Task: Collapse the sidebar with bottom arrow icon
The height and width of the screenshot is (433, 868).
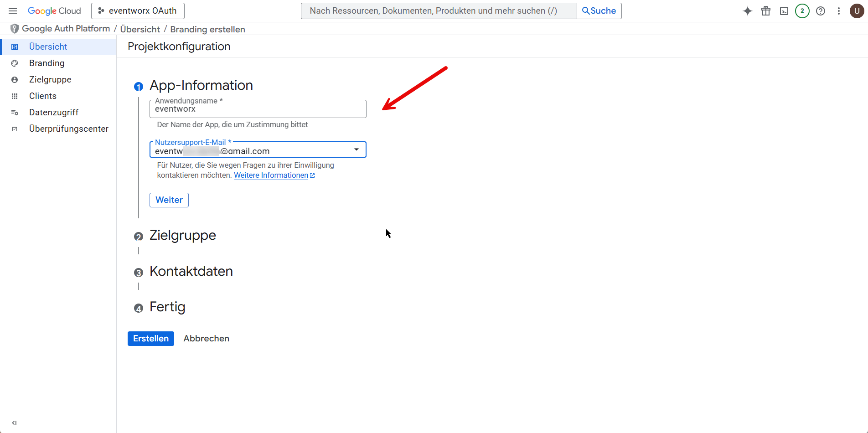Action: coord(14,423)
